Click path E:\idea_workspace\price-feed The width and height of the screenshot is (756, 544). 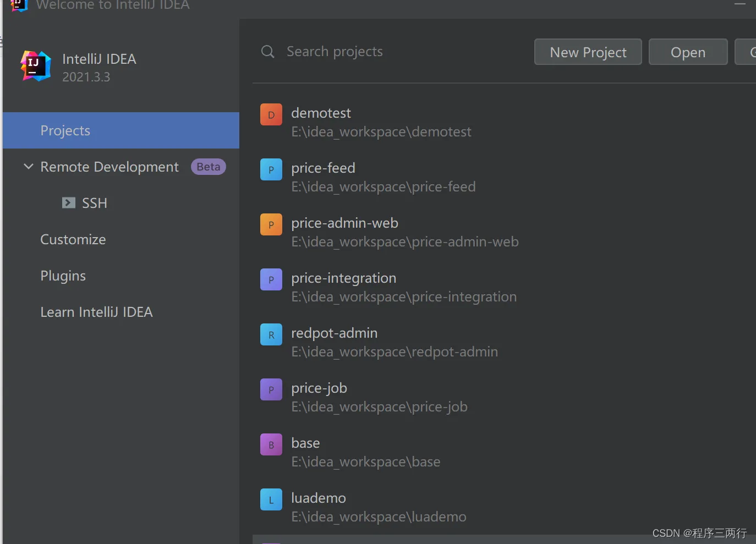coord(384,187)
